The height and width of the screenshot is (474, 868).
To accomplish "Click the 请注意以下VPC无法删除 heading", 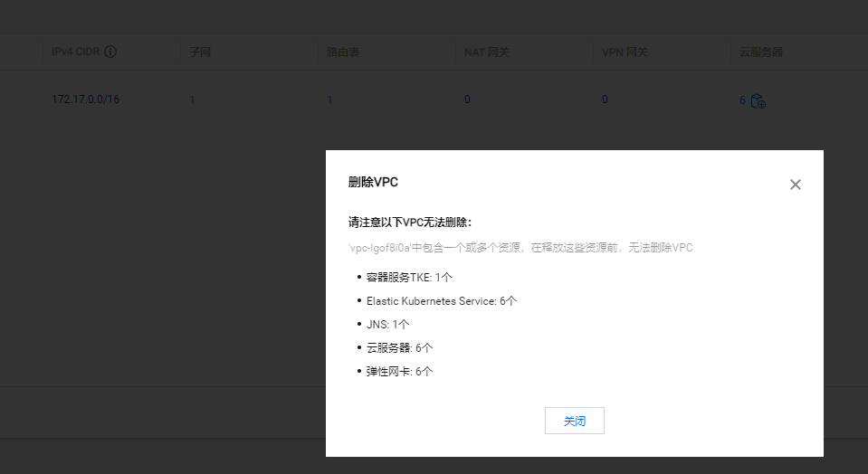I will (410, 223).
